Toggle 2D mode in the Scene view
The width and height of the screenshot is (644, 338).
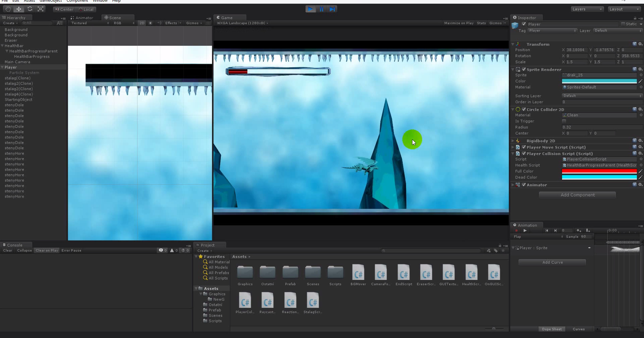coord(142,23)
